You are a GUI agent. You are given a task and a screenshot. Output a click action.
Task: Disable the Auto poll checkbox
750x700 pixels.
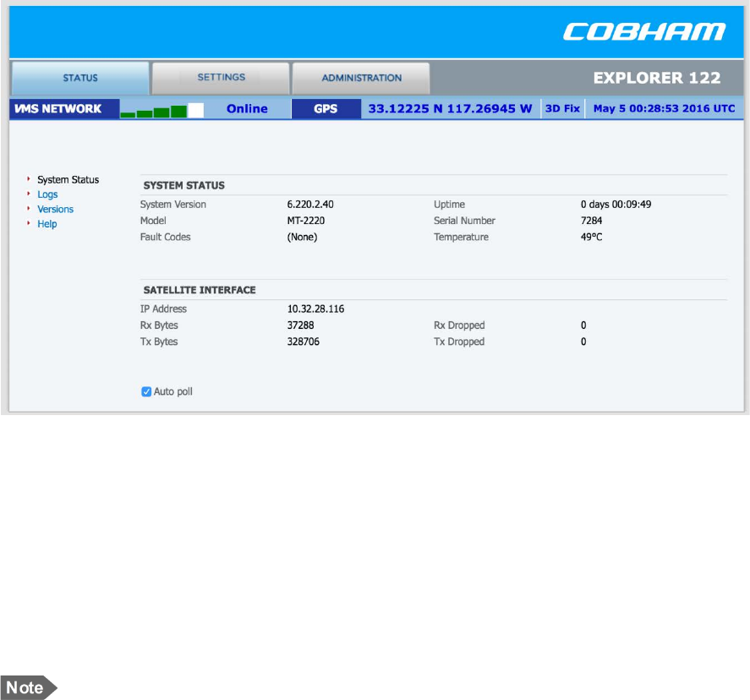pos(146,391)
